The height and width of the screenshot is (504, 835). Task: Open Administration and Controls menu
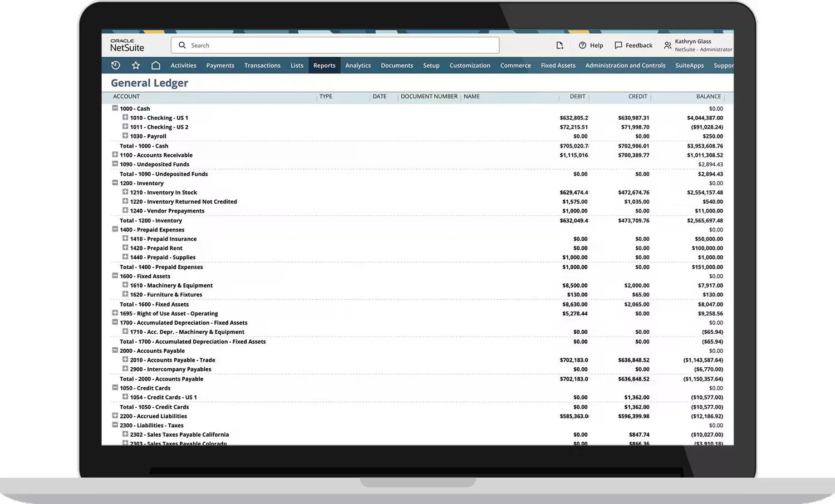[x=626, y=65]
